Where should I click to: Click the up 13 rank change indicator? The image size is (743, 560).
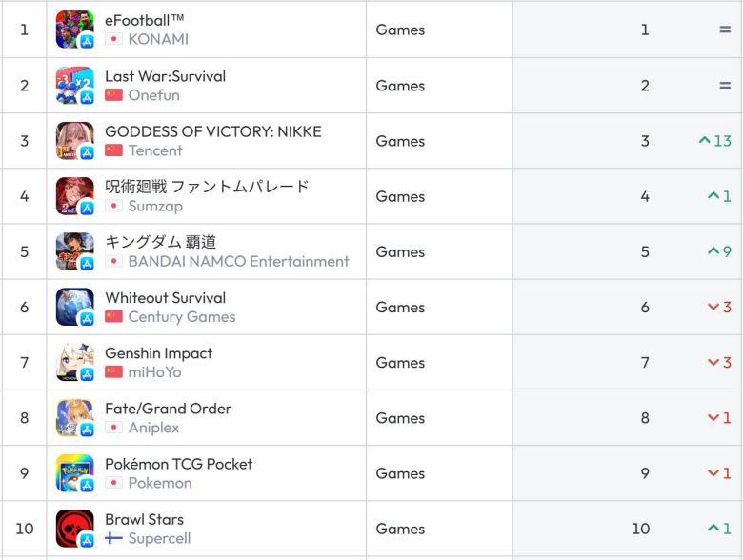click(x=714, y=141)
